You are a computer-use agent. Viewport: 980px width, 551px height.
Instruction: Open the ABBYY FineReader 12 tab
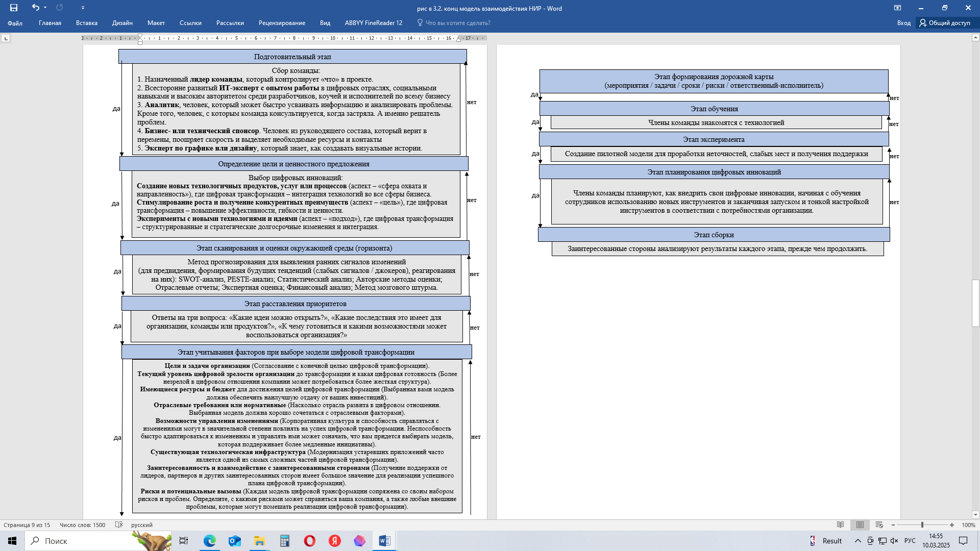(374, 23)
